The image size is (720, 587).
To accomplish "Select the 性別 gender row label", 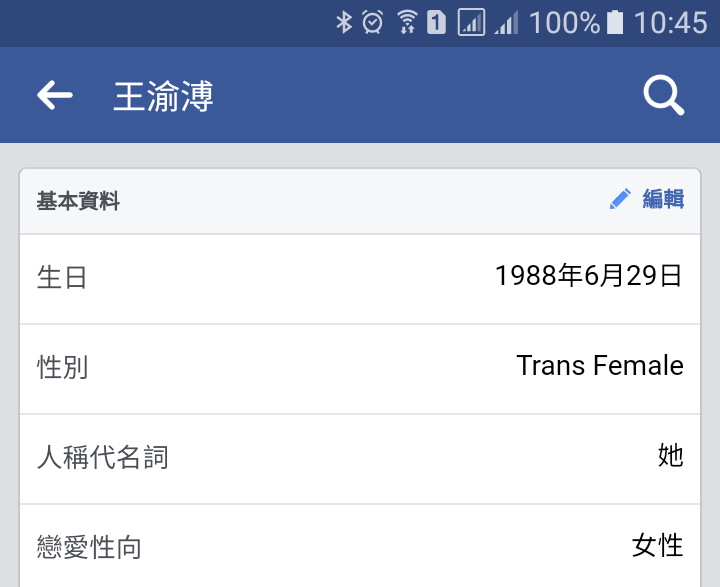I will click(x=63, y=367).
